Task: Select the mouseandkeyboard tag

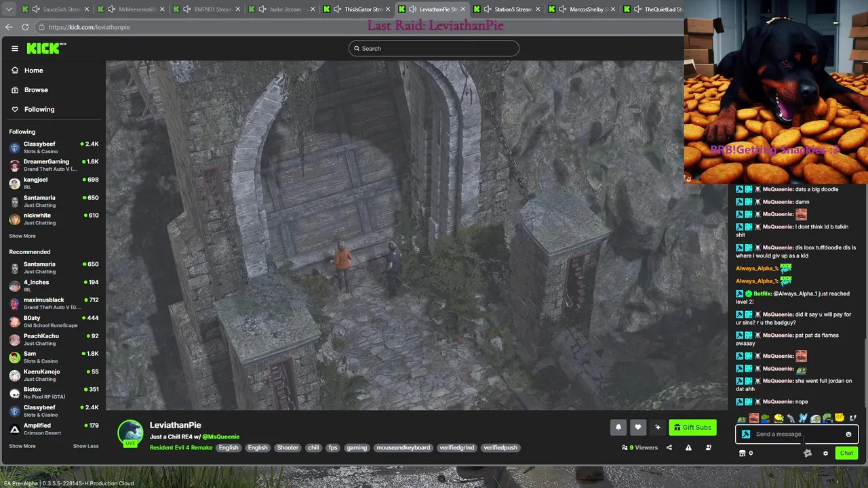Action: (403, 447)
